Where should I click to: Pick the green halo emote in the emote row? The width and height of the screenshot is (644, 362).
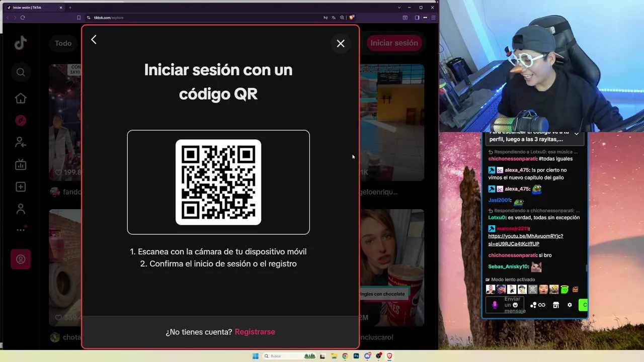[x=565, y=290]
